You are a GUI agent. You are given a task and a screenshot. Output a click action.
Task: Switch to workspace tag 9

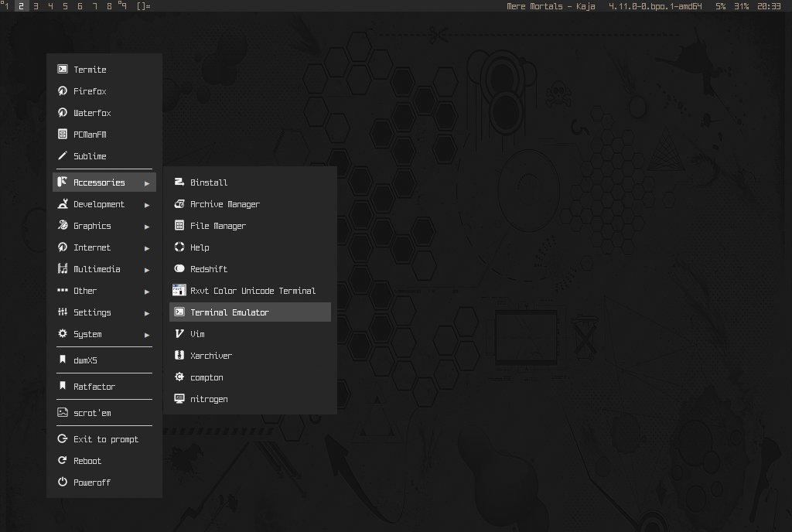(x=123, y=6)
